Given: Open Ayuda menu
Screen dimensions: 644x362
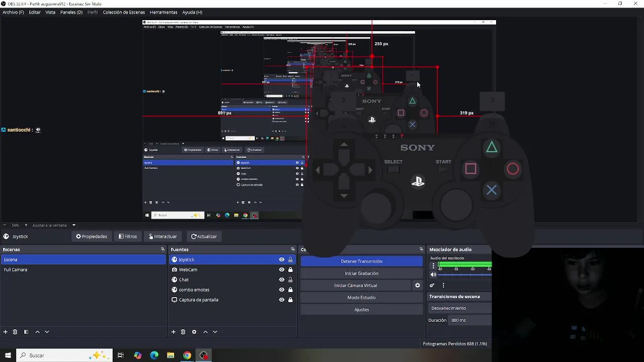Looking at the screenshot, I should click(x=192, y=12).
